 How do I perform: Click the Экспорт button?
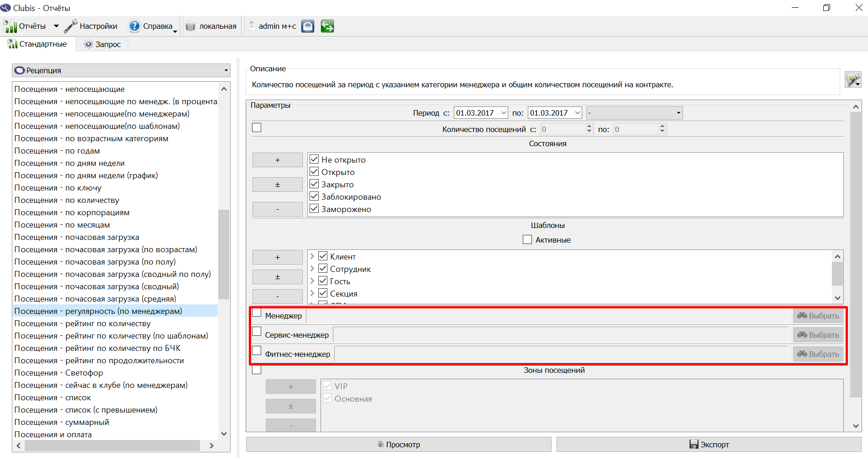[709, 444]
